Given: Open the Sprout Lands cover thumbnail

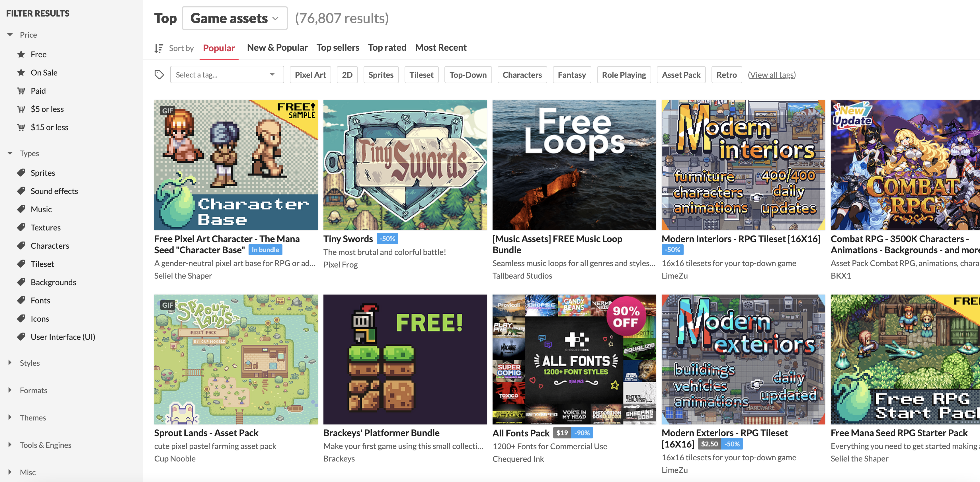Looking at the screenshot, I should pyautogui.click(x=236, y=360).
